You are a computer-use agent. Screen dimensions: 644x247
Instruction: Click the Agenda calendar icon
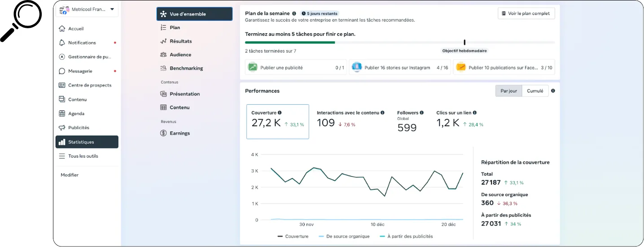pyautogui.click(x=62, y=114)
